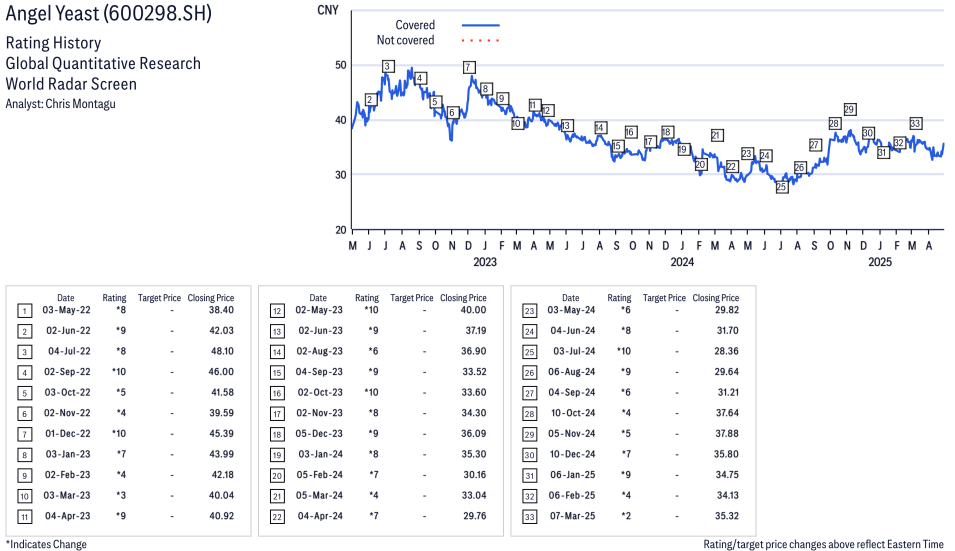
Task: Click the Rating History heading
Action: pos(54,43)
